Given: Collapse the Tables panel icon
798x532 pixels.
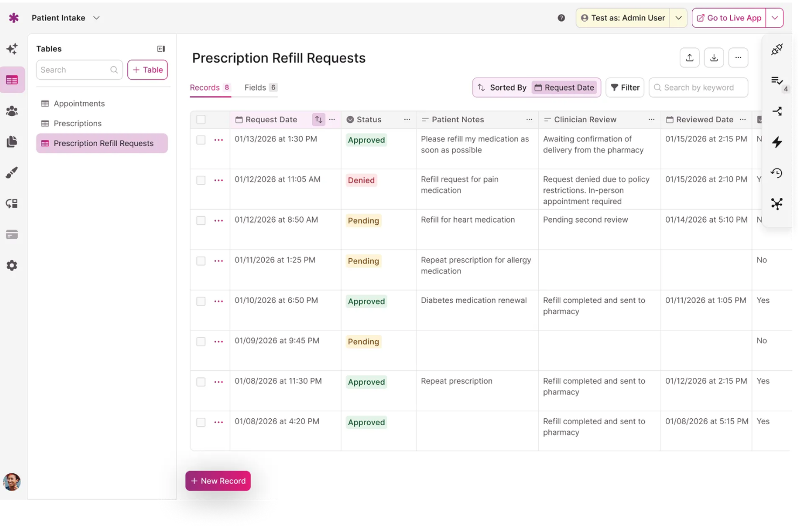Looking at the screenshot, I should [x=161, y=49].
